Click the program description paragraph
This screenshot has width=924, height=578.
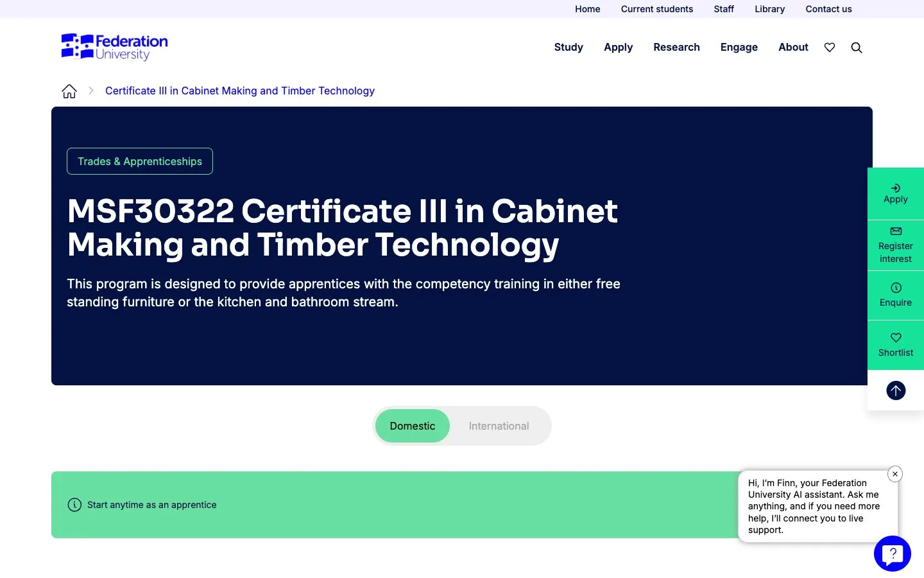click(x=343, y=293)
